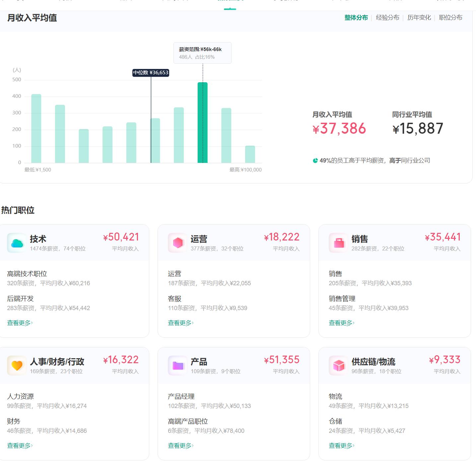Expand 查看更多 under 技术 card
The height and width of the screenshot is (473, 476).
coord(19,323)
